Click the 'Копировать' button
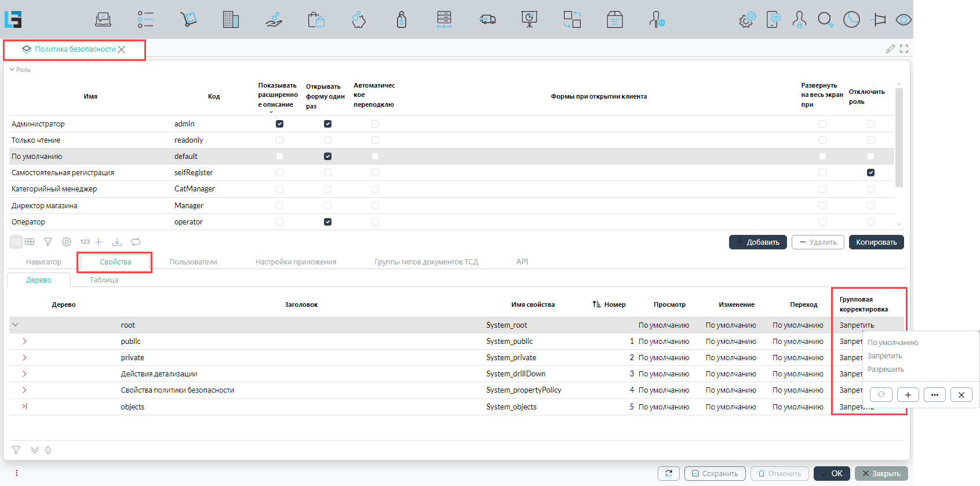Screen dimensions: 980x486 click(876, 242)
